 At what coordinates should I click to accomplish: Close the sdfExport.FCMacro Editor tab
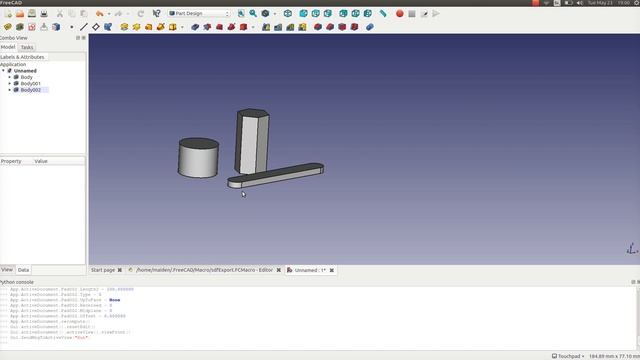tap(279, 270)
